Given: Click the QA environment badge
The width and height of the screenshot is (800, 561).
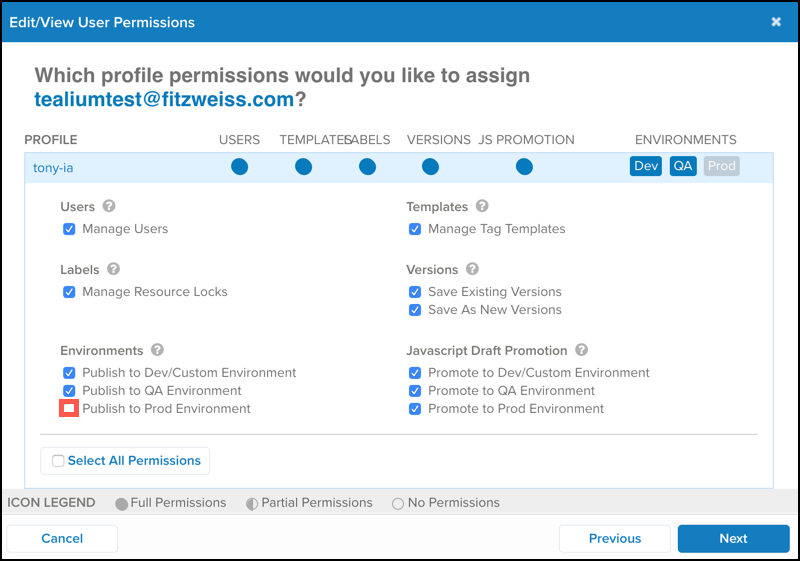Looking at the screenshot, I should 683,166.
